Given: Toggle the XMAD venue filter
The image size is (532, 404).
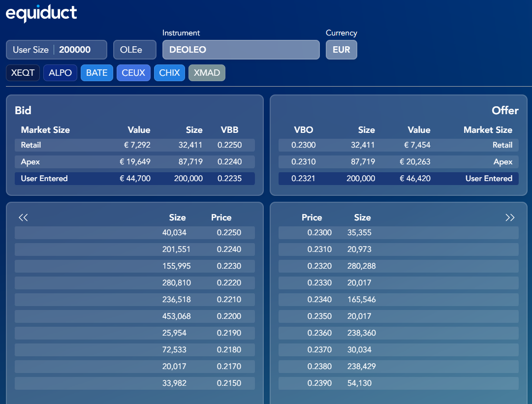Looking at the screenshot, I should (207, 73).
